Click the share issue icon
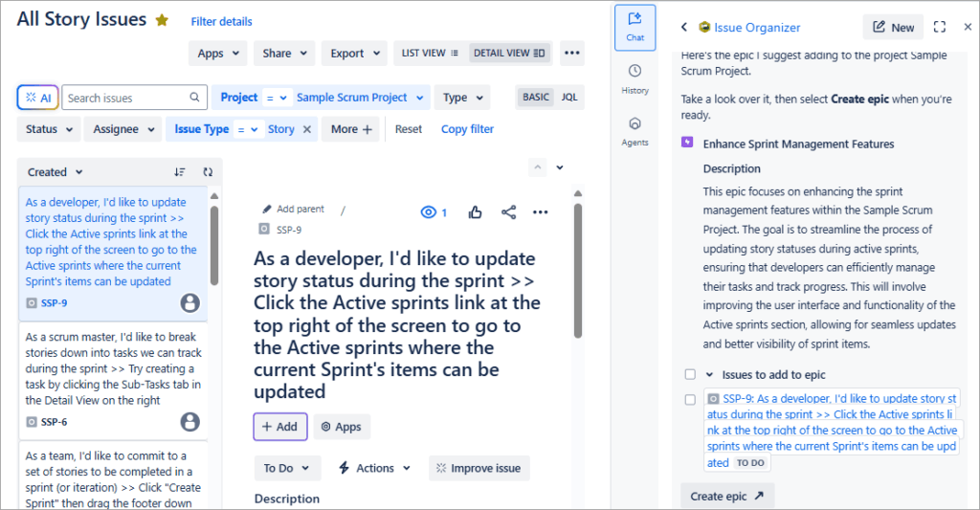980x510 pixels. (x=508, y=212)
